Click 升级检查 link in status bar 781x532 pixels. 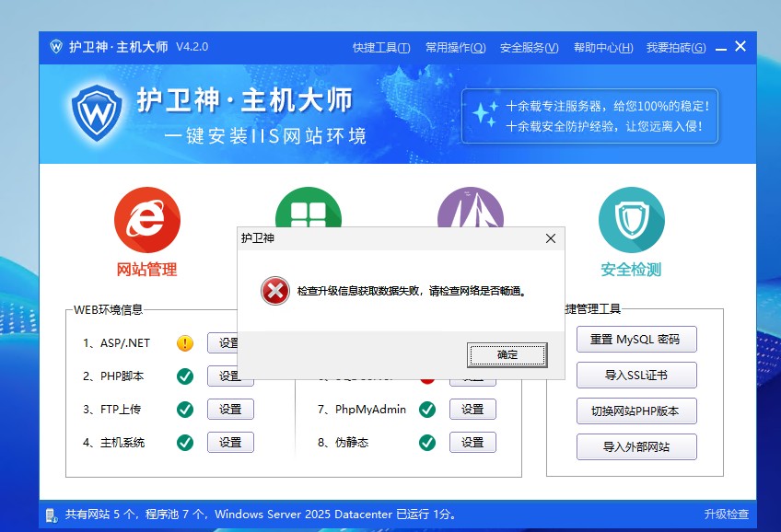pos(727,515)
